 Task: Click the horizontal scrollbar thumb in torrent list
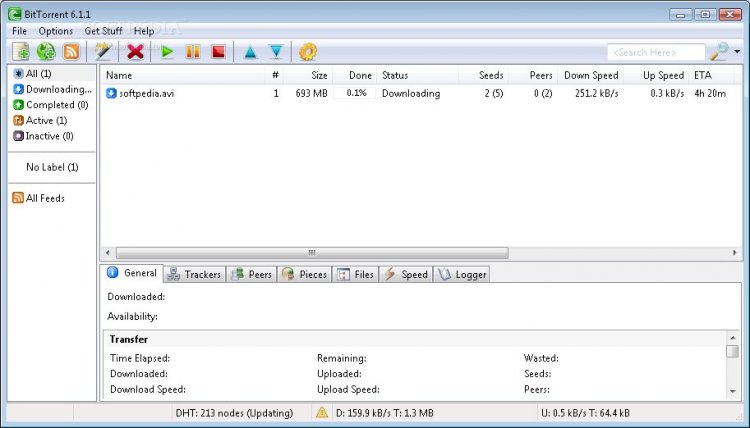312,252
